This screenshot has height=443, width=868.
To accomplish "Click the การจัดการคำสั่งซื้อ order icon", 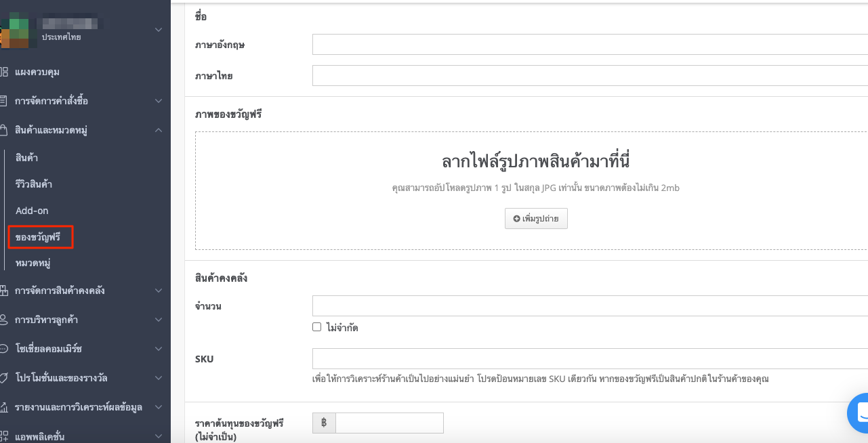I will (x=3, y=101).
